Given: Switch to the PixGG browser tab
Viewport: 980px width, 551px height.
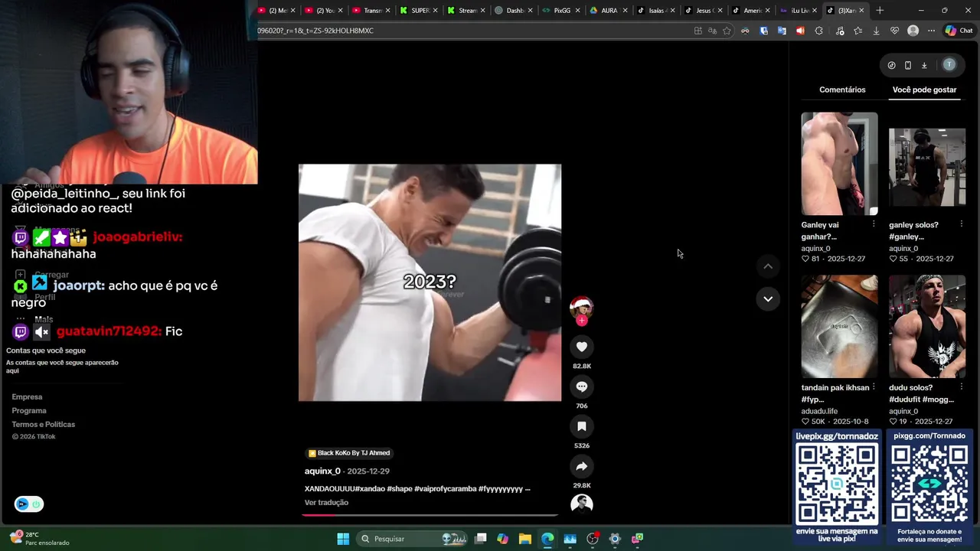Looking at the screenshot, I should coord(560,11).
